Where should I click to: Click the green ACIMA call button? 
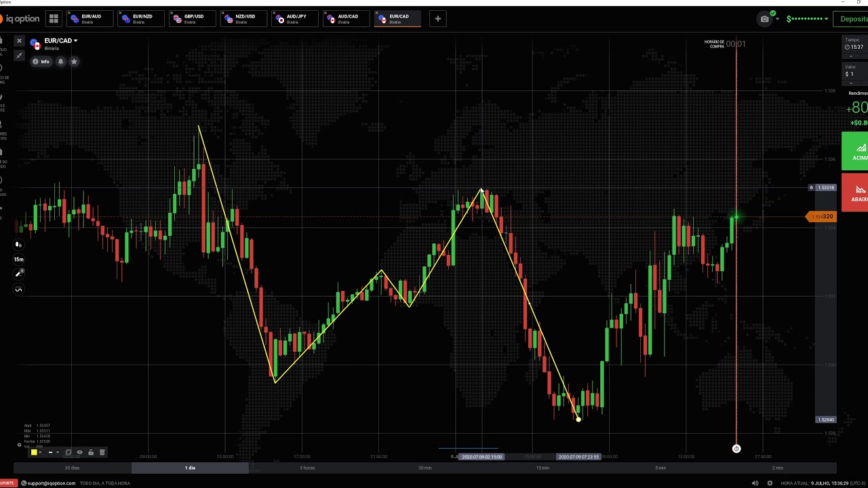coord(856,151)
